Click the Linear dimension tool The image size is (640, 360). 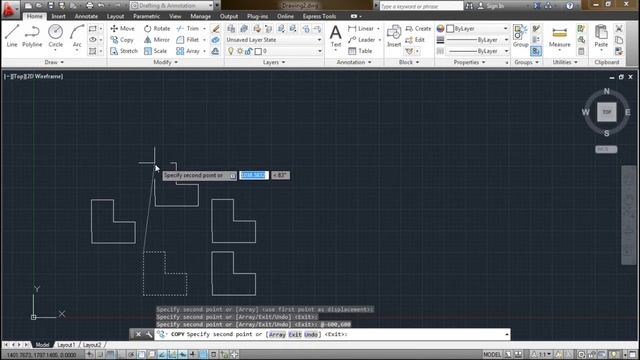click(361, 29)
